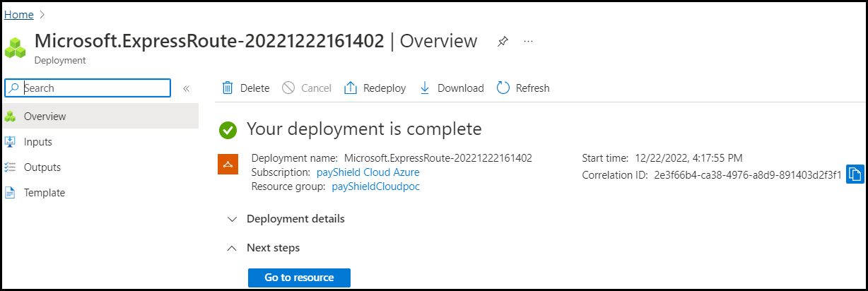The image size is (868, 291).
Task: Click the Download arrow icon
Action: (425, 88)
